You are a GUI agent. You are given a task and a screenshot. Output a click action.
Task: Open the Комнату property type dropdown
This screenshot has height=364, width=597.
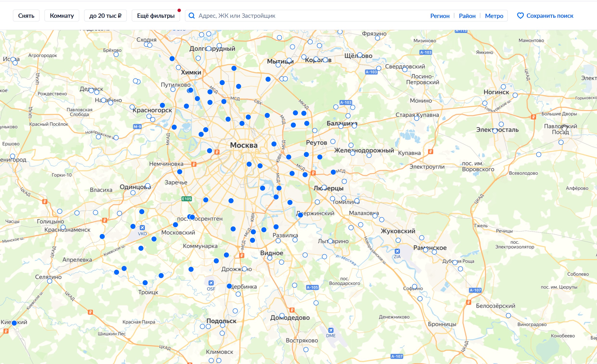62,16
